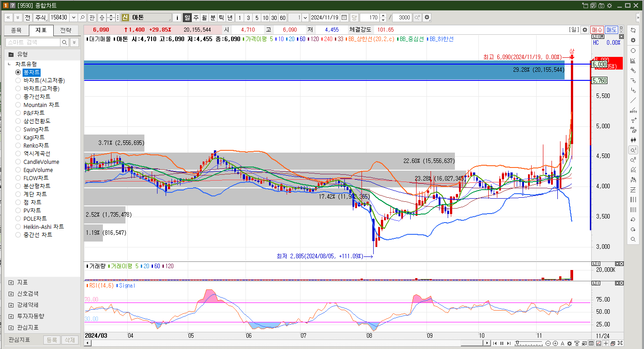Image resolution: width=644 pixels, height=349 pixels.
Task: Expand smart search options chevron
Action: [74, 42]
